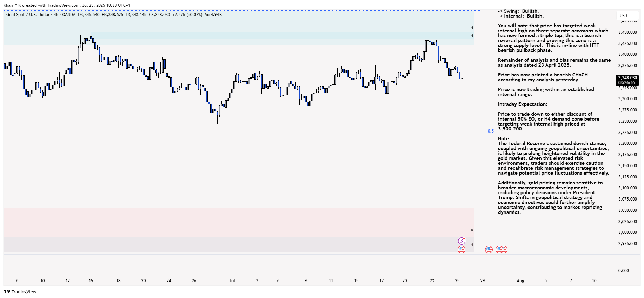This screenshot has height=298, width=644.
Task: Click the 3,300.000 price axis label
Action: (x=628, y=99)
